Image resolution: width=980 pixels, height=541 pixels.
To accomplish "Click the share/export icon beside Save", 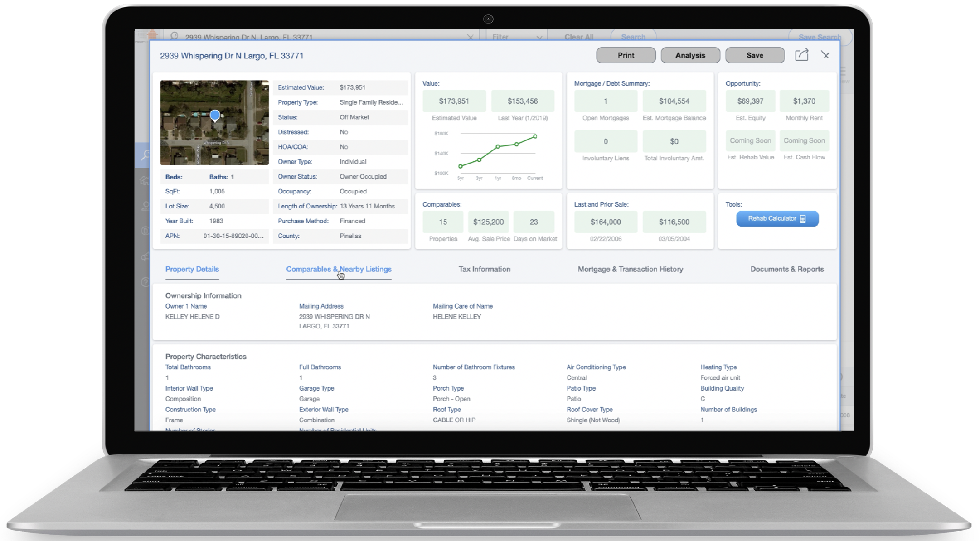I will click(801, 55).
